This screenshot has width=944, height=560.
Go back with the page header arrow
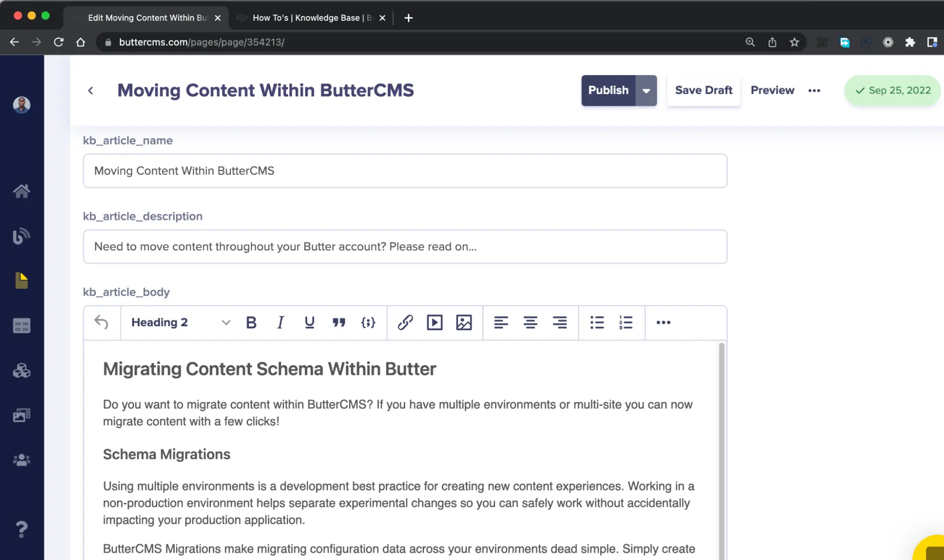[x=91, y=90]
